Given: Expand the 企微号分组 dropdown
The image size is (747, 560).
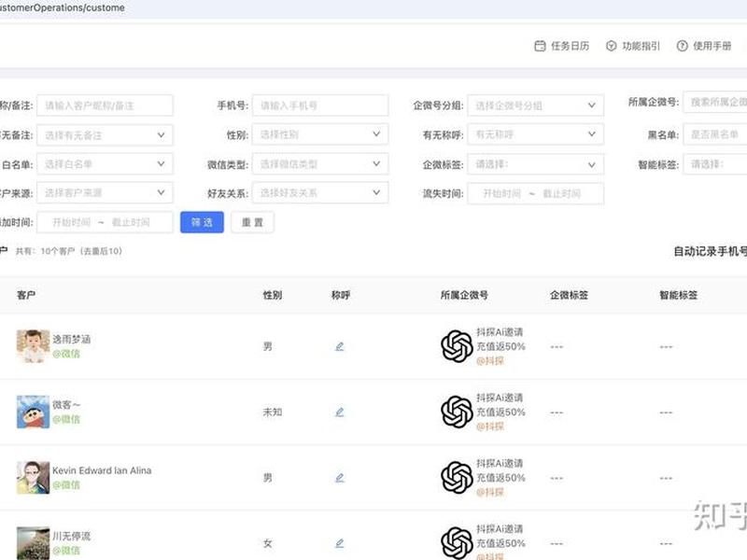Looking at the screenshot, I should click(535, 105).
